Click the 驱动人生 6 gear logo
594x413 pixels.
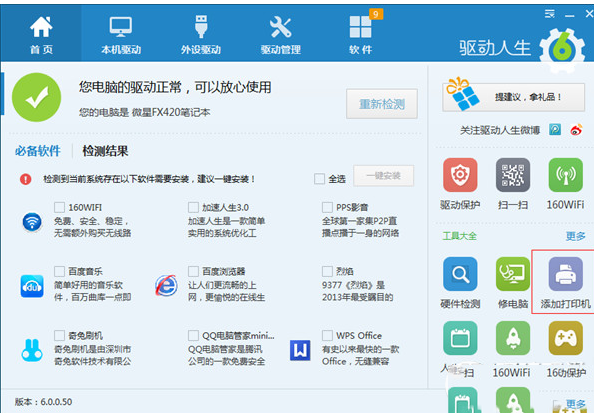coord(562,50)
